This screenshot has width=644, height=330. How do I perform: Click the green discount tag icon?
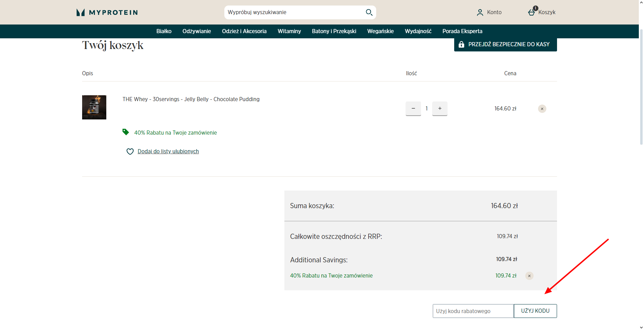(x=126, y=132)
